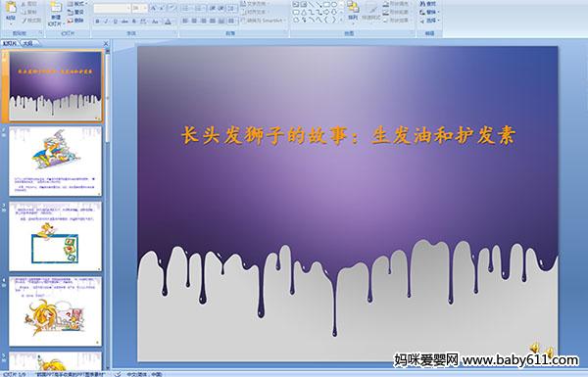Open the Shape Effects dropdown
588x377 pixels.
pos(397,21)
